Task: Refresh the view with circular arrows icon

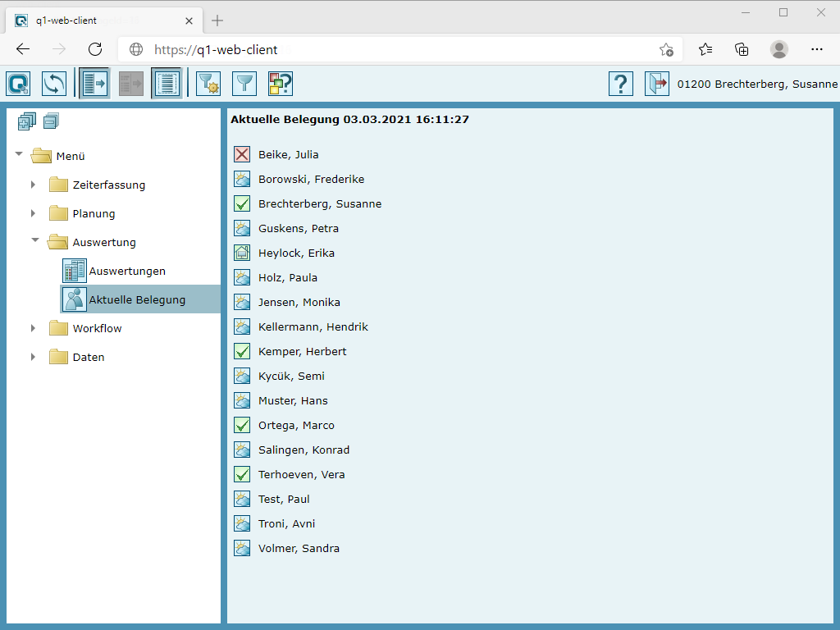Action: click(x=54, y=84)
